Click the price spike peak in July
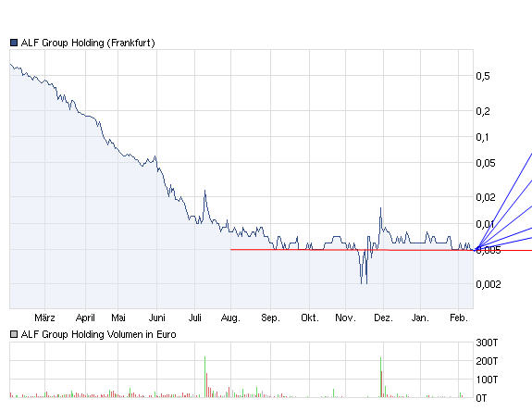Screen dimensions: 532x411 (x=204, y=191)
